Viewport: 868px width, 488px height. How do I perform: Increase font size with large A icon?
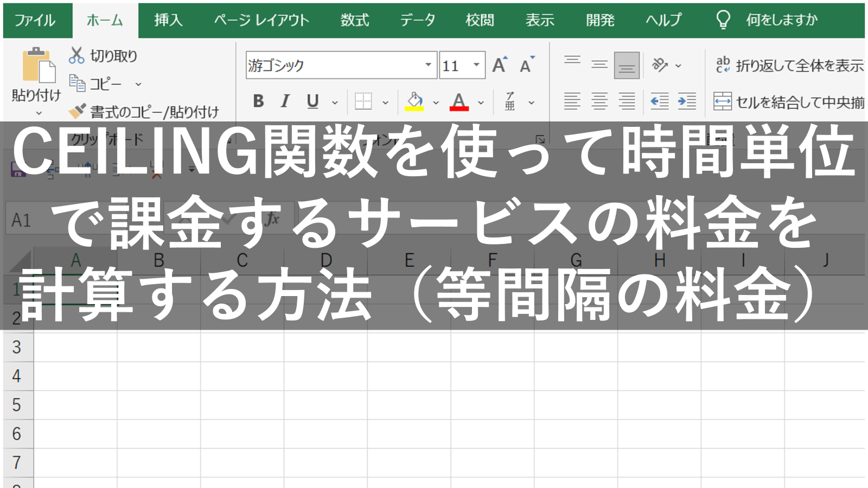coord(500,65)
